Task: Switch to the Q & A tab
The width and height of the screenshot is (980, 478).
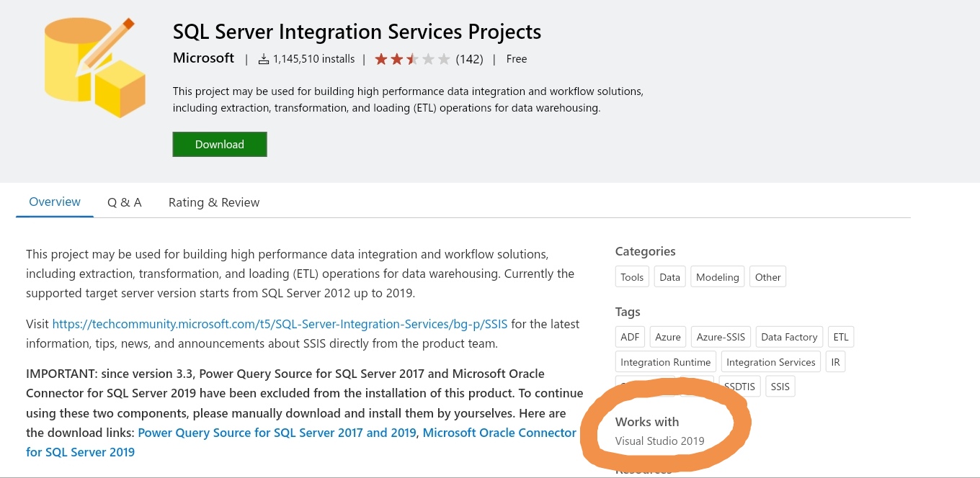Action: [x=125, y=202]
